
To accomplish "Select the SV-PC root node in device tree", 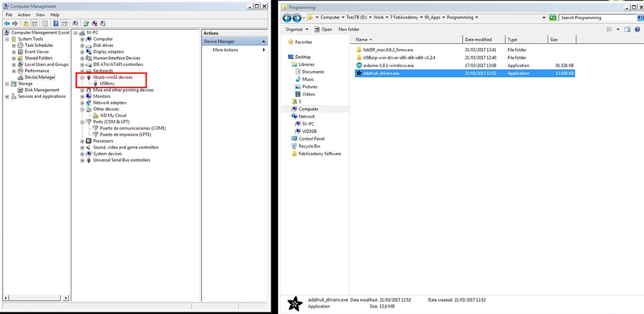I will click(x=93, y=33).
